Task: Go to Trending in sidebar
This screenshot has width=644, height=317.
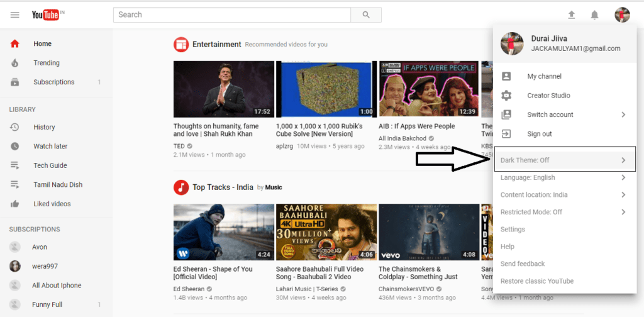Action: 47,63
